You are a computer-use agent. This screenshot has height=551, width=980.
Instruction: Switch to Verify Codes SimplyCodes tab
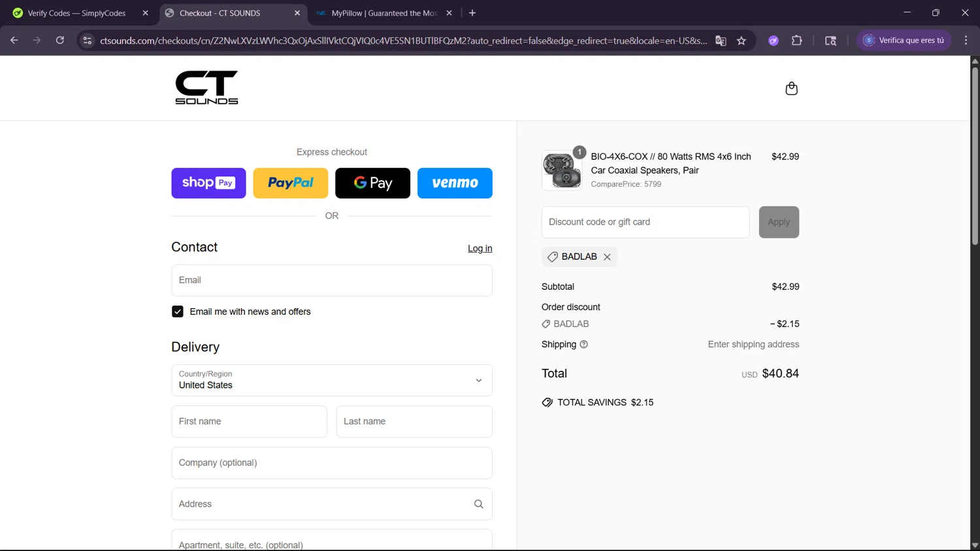[76, 13]
